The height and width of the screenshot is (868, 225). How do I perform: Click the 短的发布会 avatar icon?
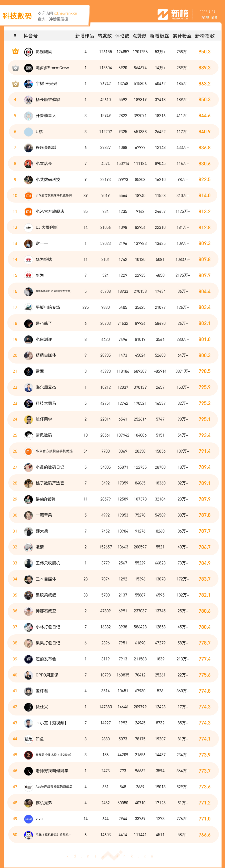coord(29,659)
